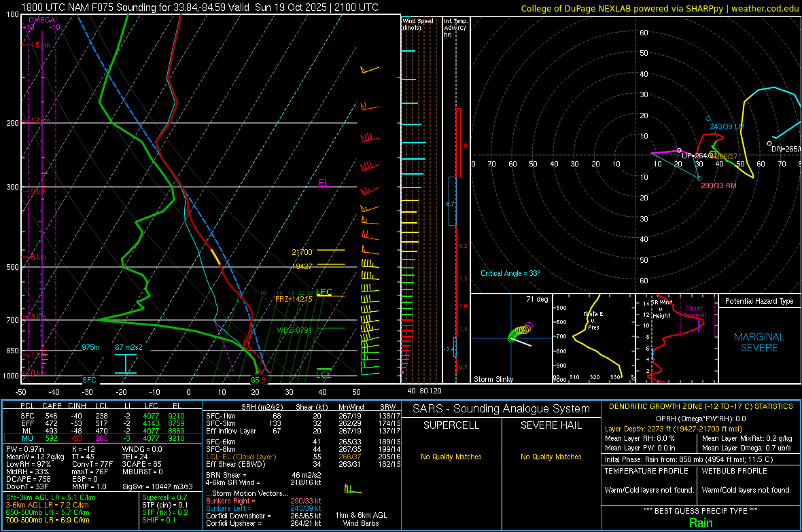Click the LFC level marker label

[x=324, y=292]
